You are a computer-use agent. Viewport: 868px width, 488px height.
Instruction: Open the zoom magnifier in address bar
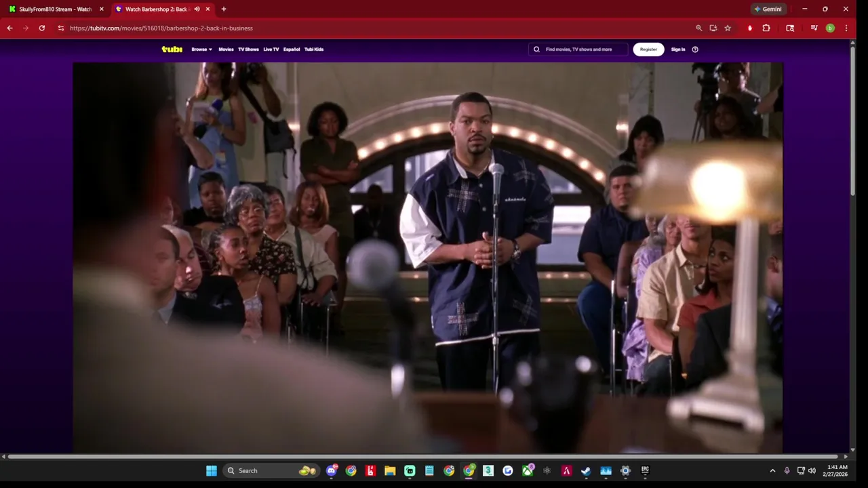pos(698,28)
